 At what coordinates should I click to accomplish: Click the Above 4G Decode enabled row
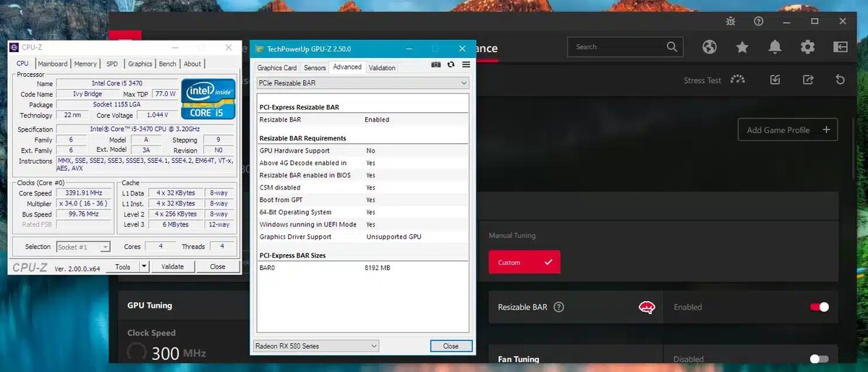[x=363, y=163]
